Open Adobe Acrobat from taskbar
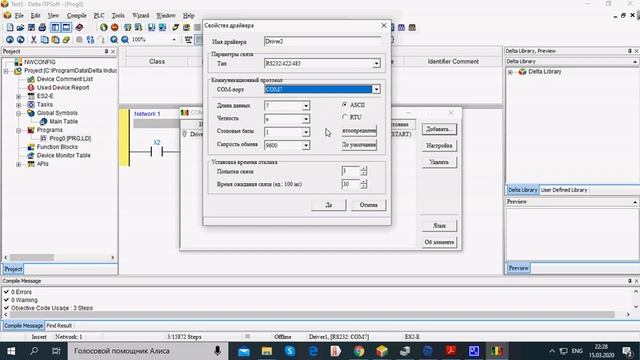Screen dimensions: 640x360 [x=451, y=351]
